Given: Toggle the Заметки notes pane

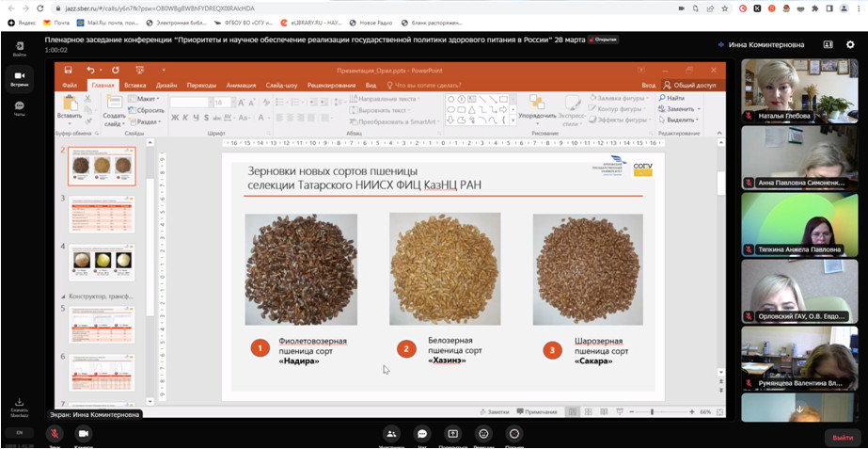Looking at the screenshot, I should pyautogui.click(x=495, y=412).
